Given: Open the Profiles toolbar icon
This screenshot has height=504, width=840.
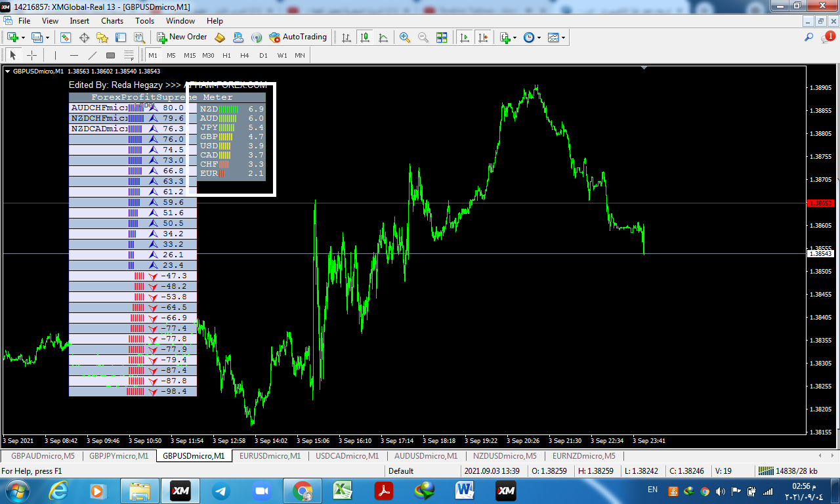Looking at the screenshot, I should click(37, 37).
